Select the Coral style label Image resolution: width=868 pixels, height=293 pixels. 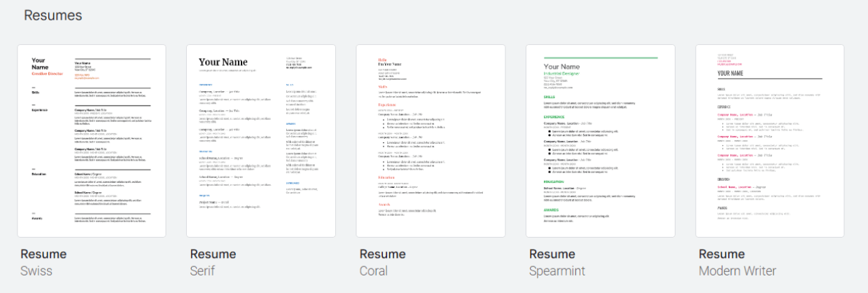pyautogui.click(x=374, y=271)
